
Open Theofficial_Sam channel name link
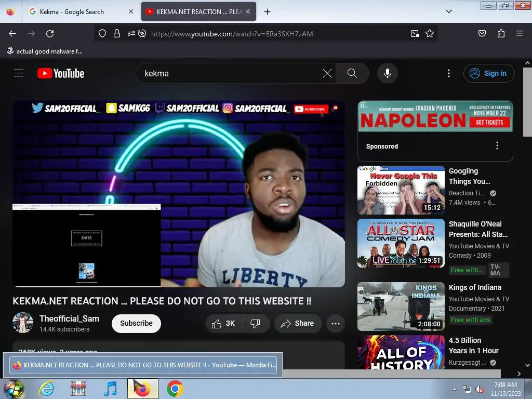(x=69, y=318)
